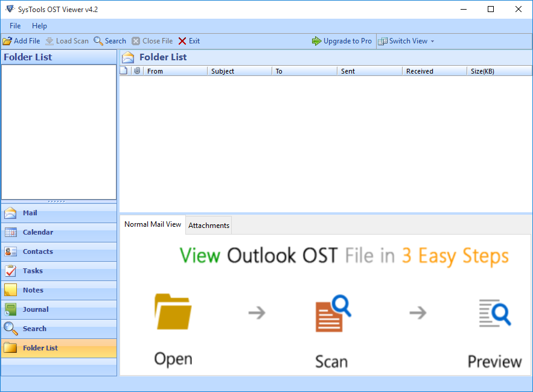Click the Upgrade to Pro label
The width and height of the screenshot is (533, 392).
348,41
